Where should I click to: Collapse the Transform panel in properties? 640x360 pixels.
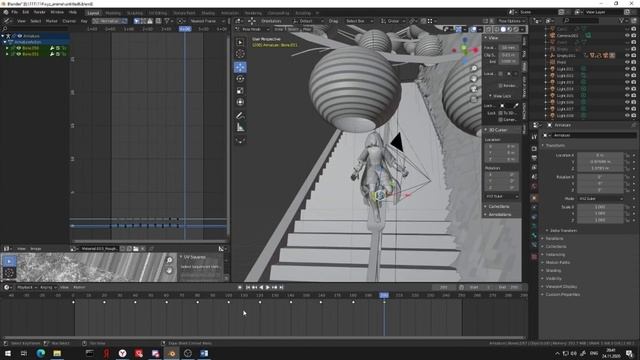click(555, 145)
